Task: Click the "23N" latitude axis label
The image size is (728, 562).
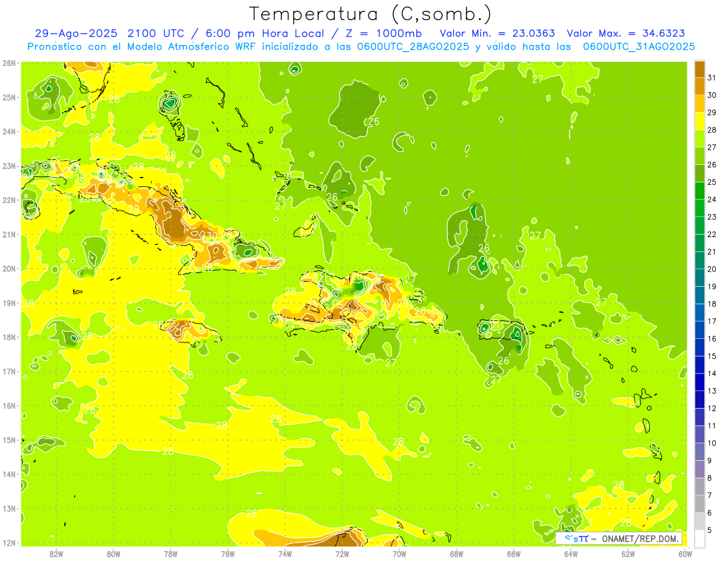Action: pyautogui.click(x=9, y=166)
